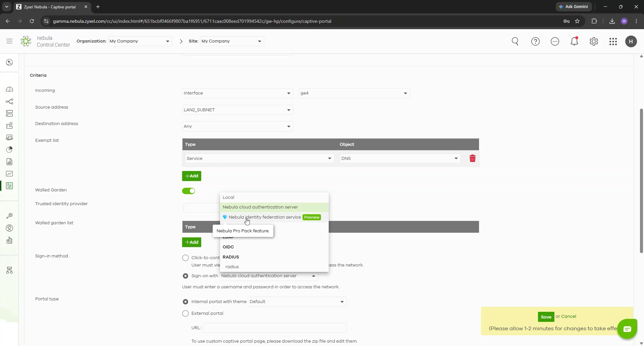
Task: Open the hamburger navigation menu
Action: click(x=9, y=41)
